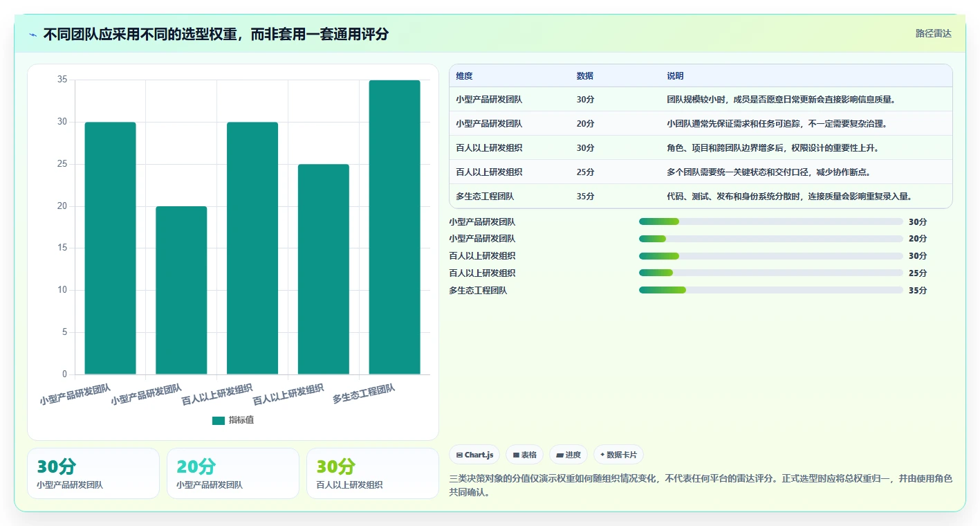Viewport: 980px width, 526px height.
Task: Click the 35分 cell in the table
Action: (585, 197)
